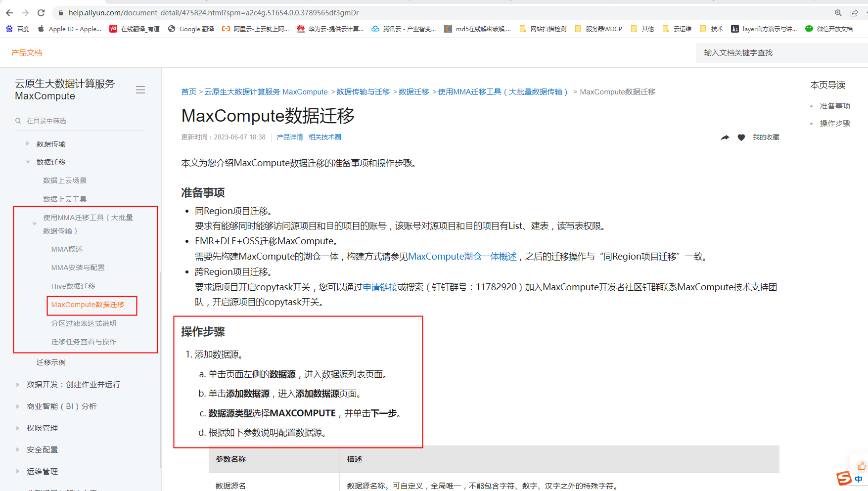Open the 相关技术圈 link
The width and height of the screenshot is (868, 491).
pos(325,137)
